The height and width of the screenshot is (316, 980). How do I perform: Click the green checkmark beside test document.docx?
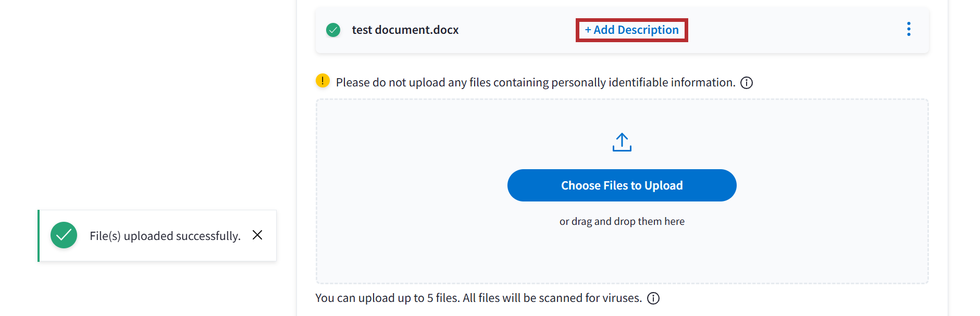[333, 30]
